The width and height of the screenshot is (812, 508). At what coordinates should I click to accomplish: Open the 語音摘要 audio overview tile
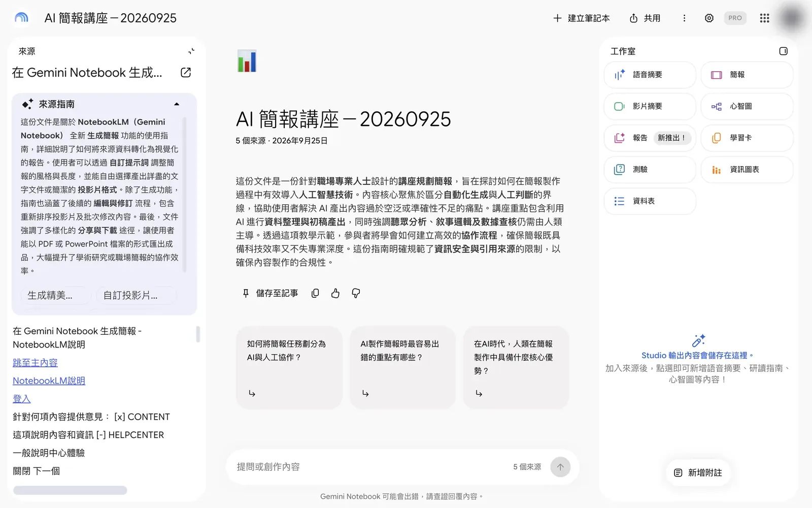click(650, 75)
